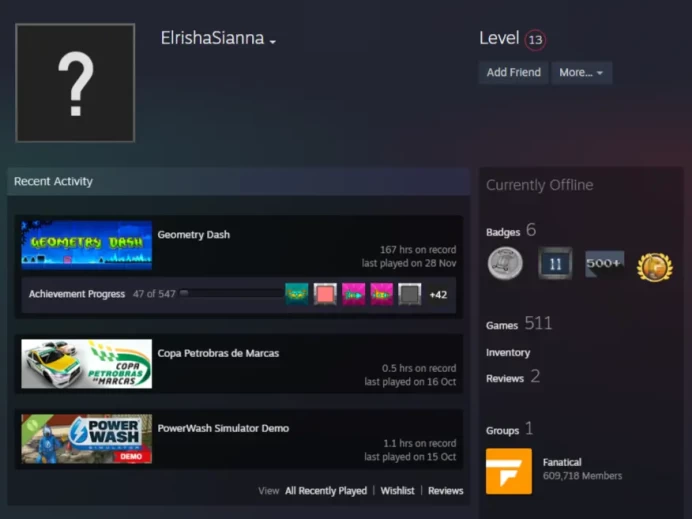The height and width of the screenshot is (519, 692).
Task: Select the red square achievement icon
Action: (325, 294)
